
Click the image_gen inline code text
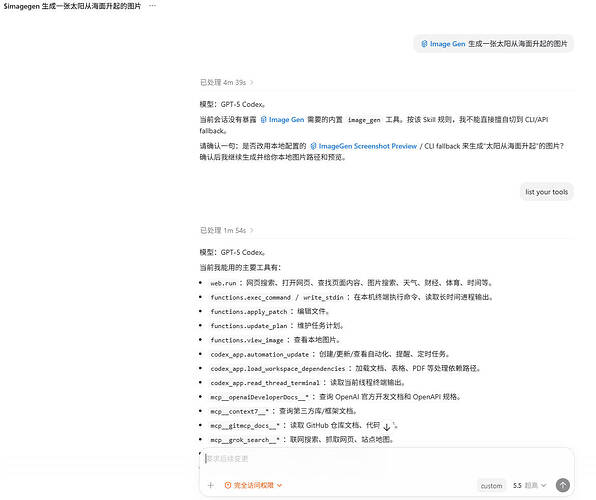coord(364,120)
